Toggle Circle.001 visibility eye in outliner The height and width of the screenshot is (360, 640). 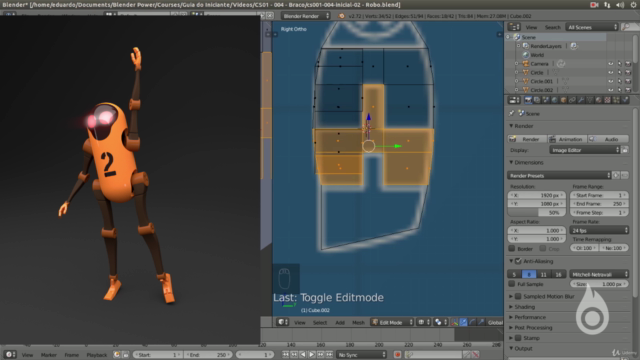click(611, 81)
